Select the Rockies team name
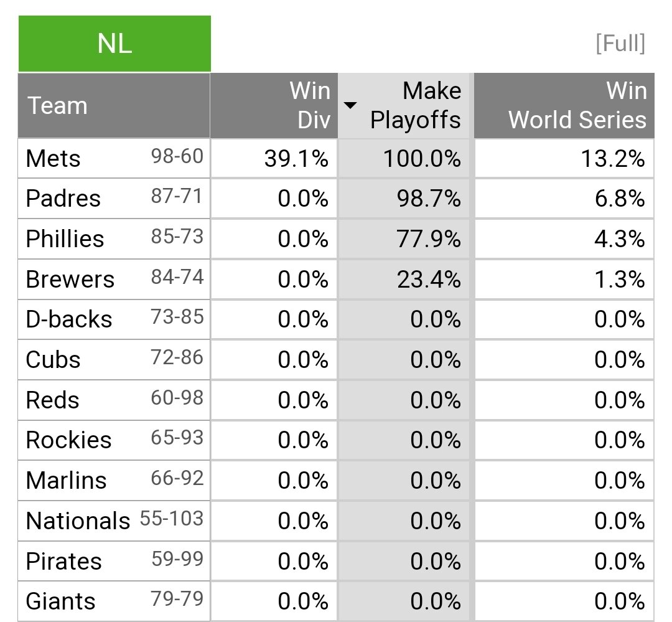Image resolution: width=672 pixels, height=622 pixels. click(x=68, y=440)
